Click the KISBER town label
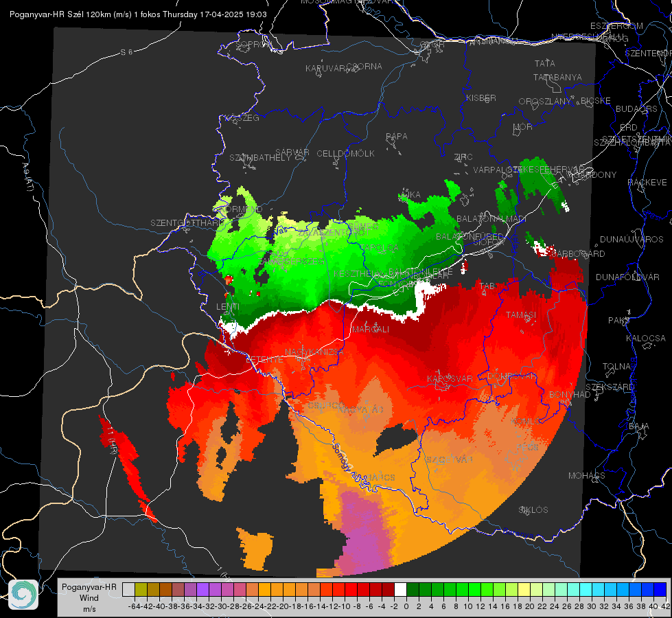Image resolution: width=672 pixels, height=618 pixels. click(x=481, y=98)
